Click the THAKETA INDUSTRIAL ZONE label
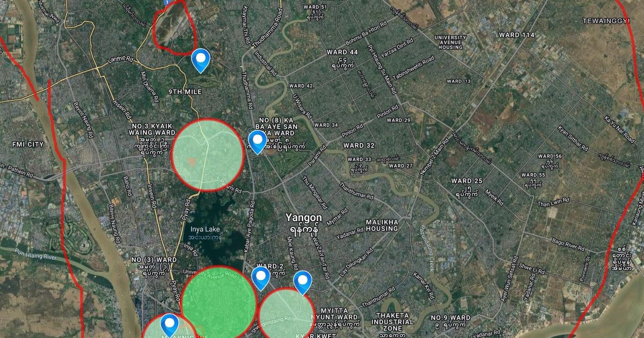The image size is (644, 338). (x=396, y=321)
